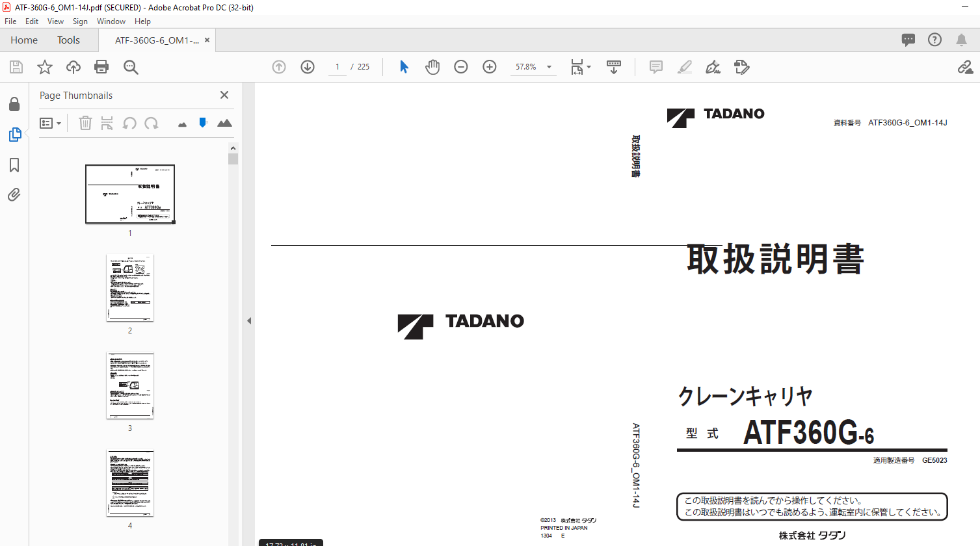
Task: Open the security lock panel
Action: tap(14, 104)
